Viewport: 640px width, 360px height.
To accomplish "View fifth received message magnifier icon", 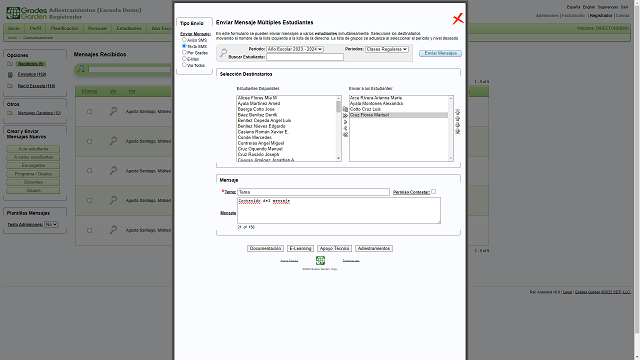I will [113, 230].
